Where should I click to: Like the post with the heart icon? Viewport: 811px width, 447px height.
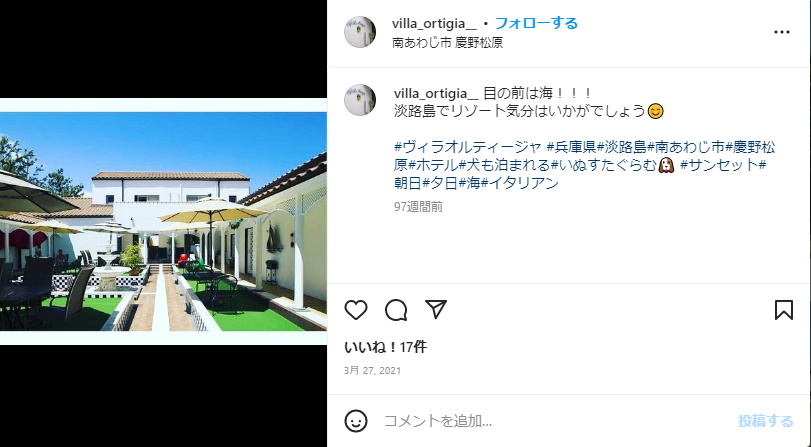356,310
